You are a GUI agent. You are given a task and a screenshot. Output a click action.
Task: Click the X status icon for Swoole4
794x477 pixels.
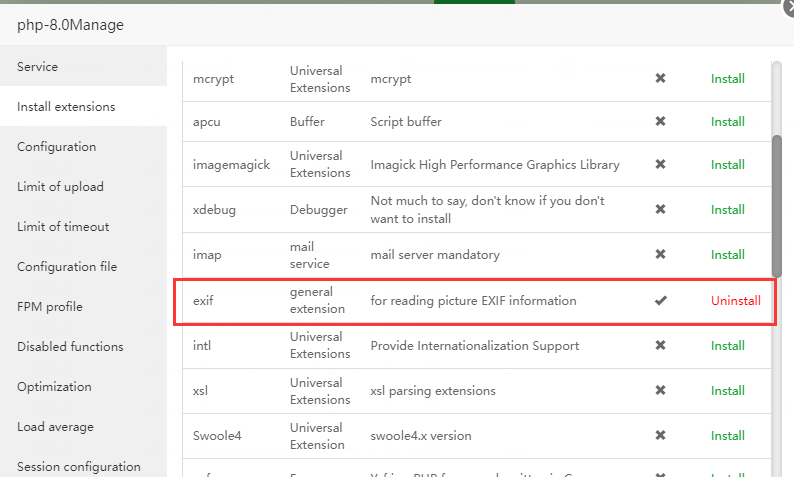point(660,435)
